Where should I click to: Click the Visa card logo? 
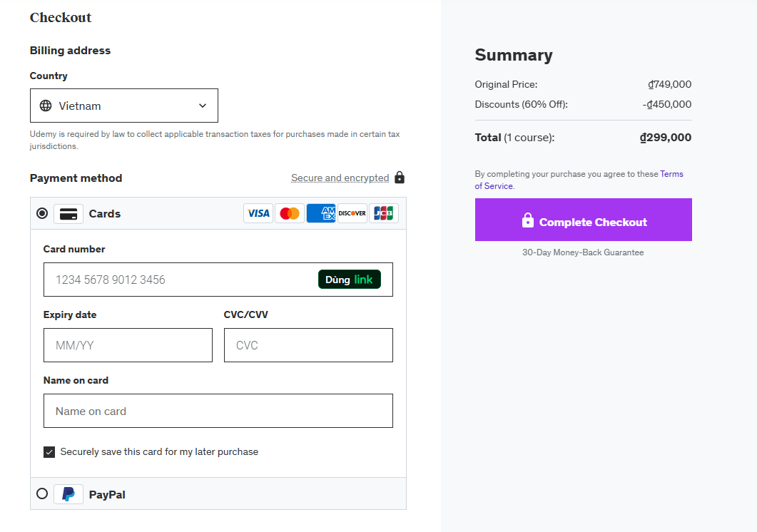point(258,213)
